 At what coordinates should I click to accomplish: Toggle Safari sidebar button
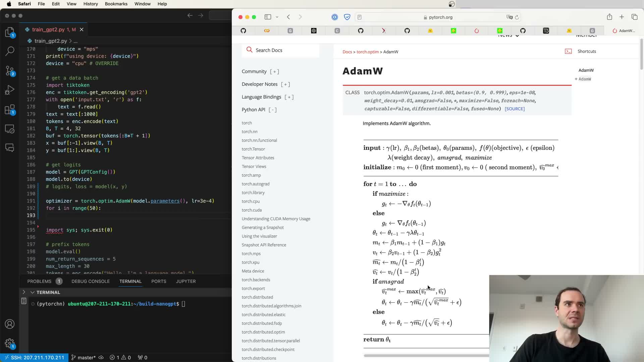pyautogui.click(x=268, y=17)
